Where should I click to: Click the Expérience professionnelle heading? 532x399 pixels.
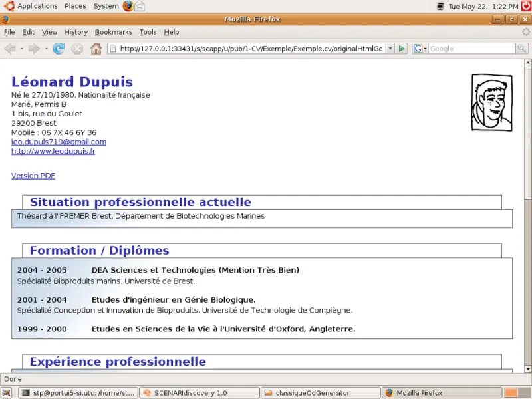click(x=118, y=362)
